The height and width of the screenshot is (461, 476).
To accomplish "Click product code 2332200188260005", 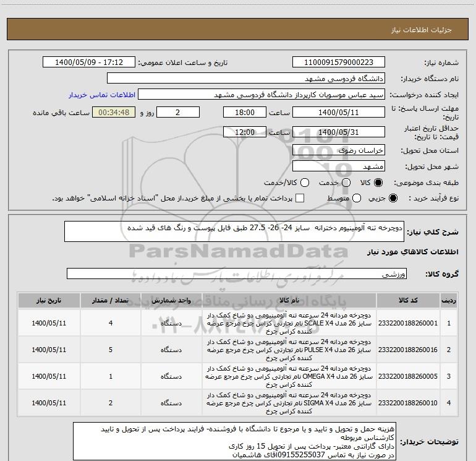I will [x=408, y=376].
